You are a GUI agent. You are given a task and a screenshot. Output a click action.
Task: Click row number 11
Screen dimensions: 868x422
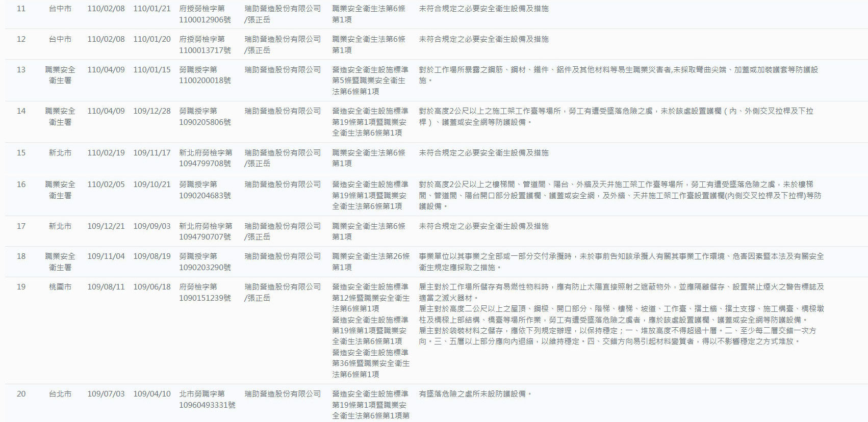(x=21, y=9)
